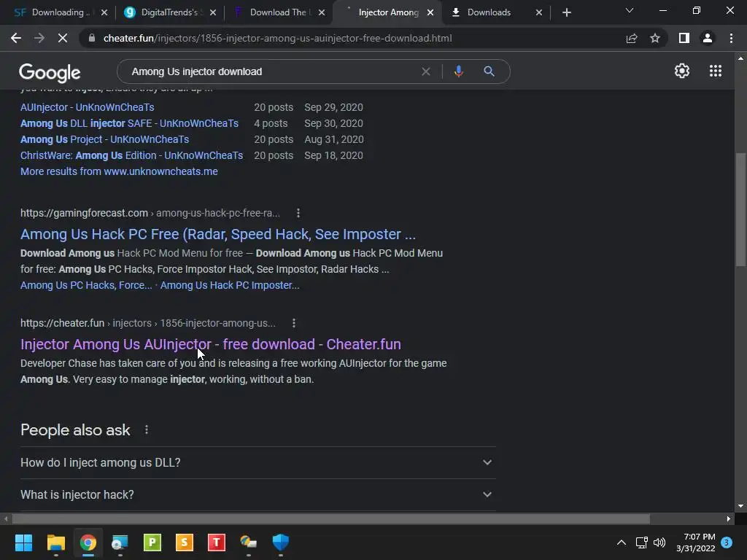Image resolution: width=747 pixels, height=560 pixels.
Task: Open Chrome side panel
Action: (684, 38)
